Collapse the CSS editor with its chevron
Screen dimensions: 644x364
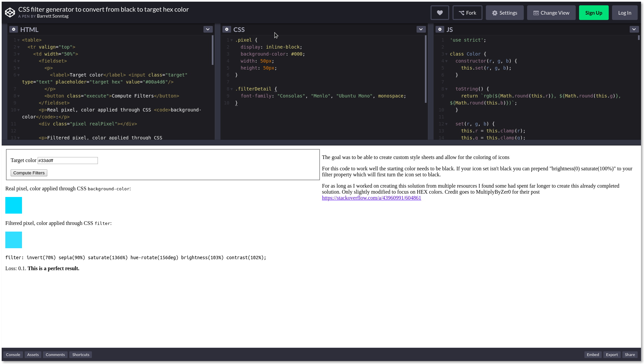coord(421,29)
